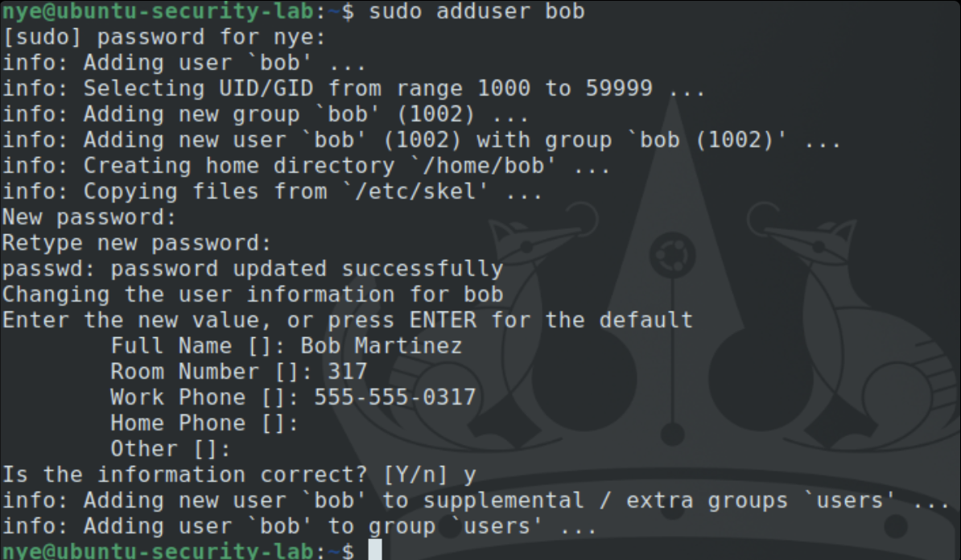Image resolution: width=961 pixels, height=560 pixels.
Task: Click the "sudo adduser bob" command text
Action: click(x=476, y=11)
